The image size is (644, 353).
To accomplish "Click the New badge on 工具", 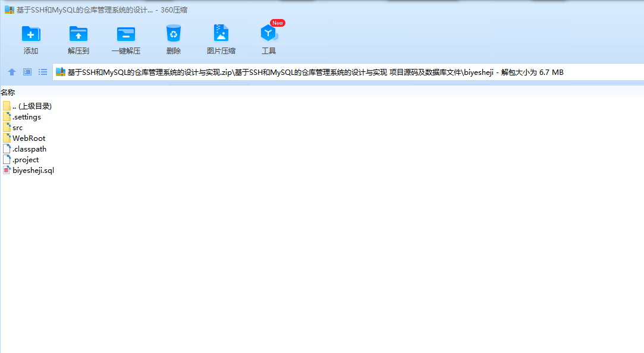I will click(x=278, y=23).
